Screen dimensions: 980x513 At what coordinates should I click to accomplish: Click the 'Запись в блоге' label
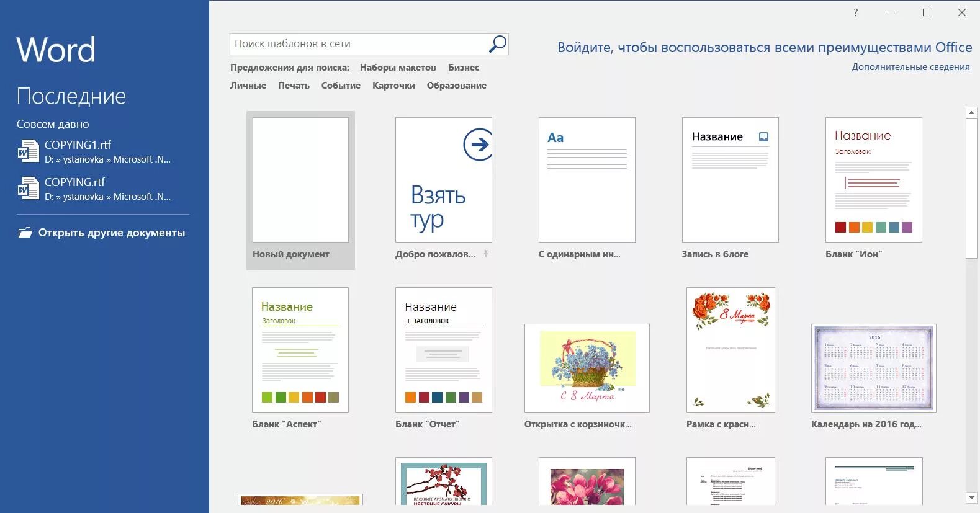tap(715, 254)
